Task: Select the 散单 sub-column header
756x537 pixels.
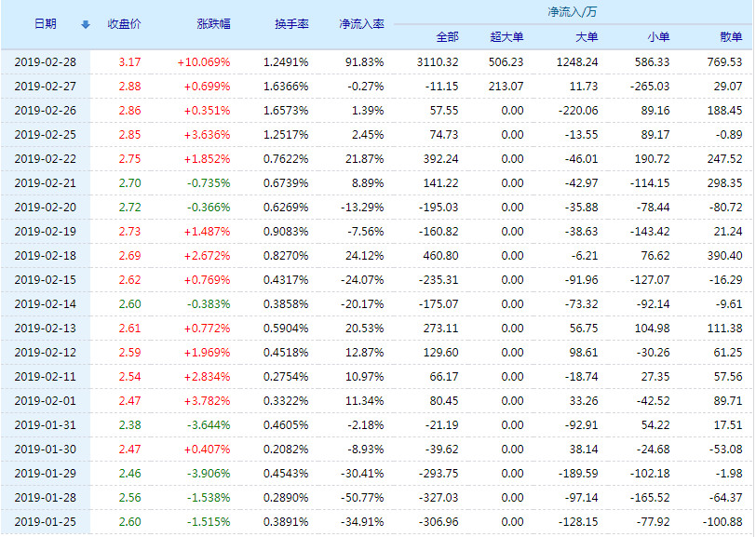Action: point(731,37)
